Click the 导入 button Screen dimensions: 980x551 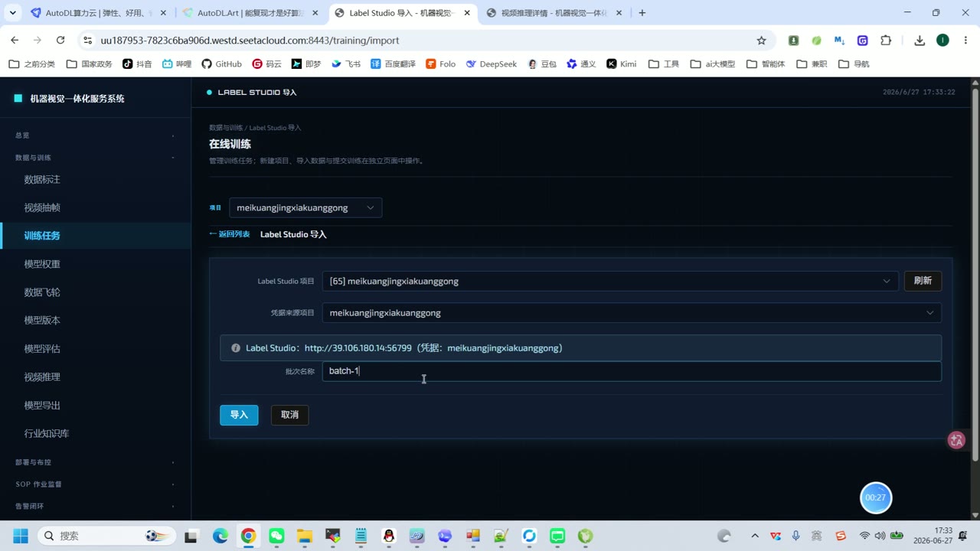pyautogui.click(x=239, y=415)
